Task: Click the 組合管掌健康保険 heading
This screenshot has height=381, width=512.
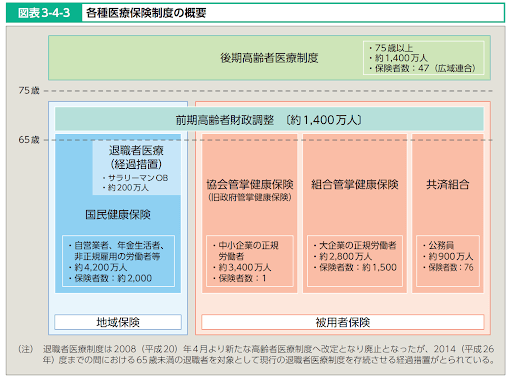Action: pos(355,184)
